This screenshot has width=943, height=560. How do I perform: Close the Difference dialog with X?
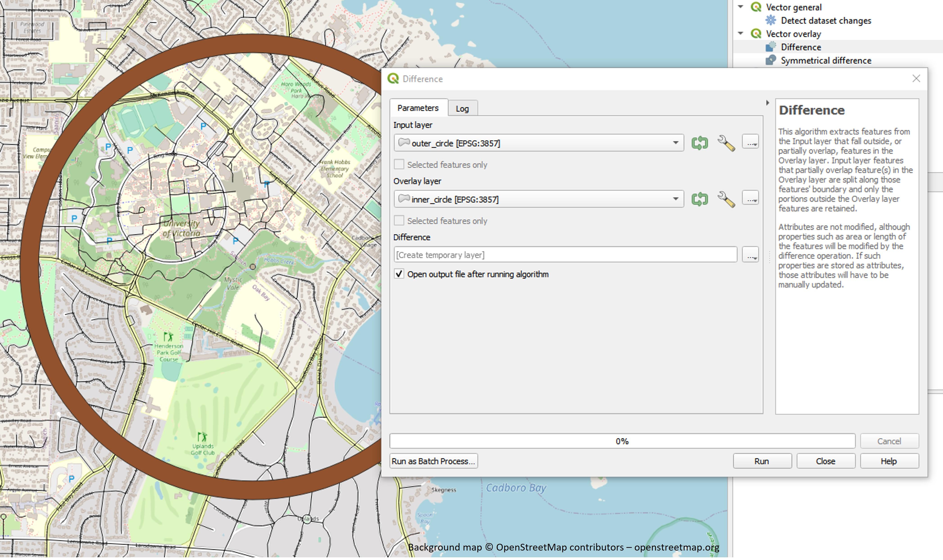pyautogui.click(x=916, y=79)
